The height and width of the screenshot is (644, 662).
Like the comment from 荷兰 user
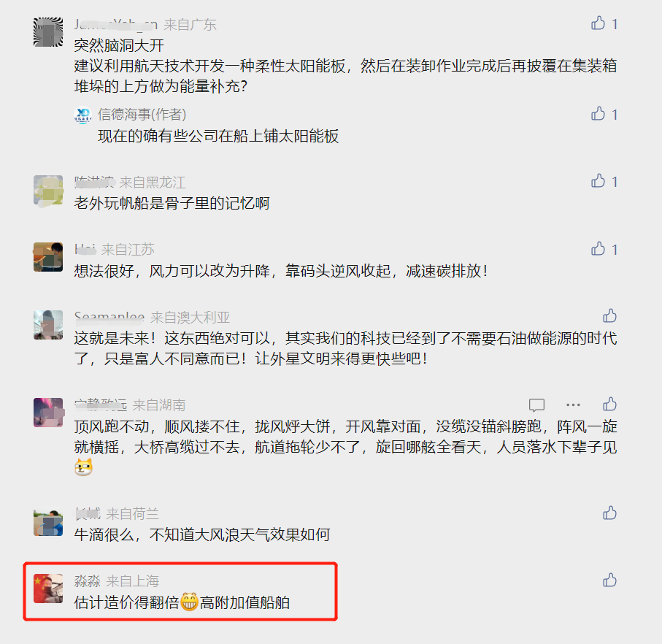(x=609, y=513)
